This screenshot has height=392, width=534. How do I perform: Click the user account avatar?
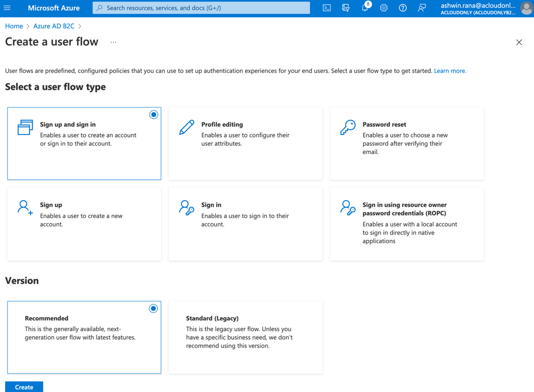coord(526,8)
